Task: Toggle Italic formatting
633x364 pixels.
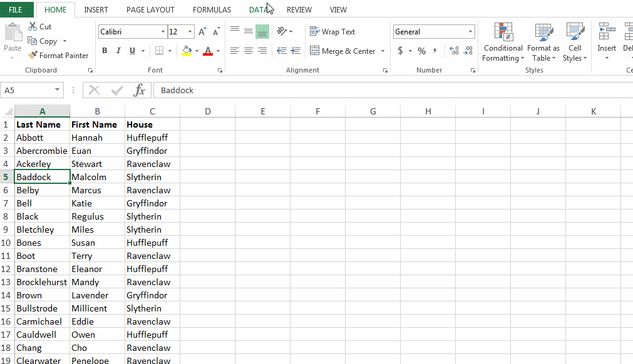Action: [x=118, y=51]
